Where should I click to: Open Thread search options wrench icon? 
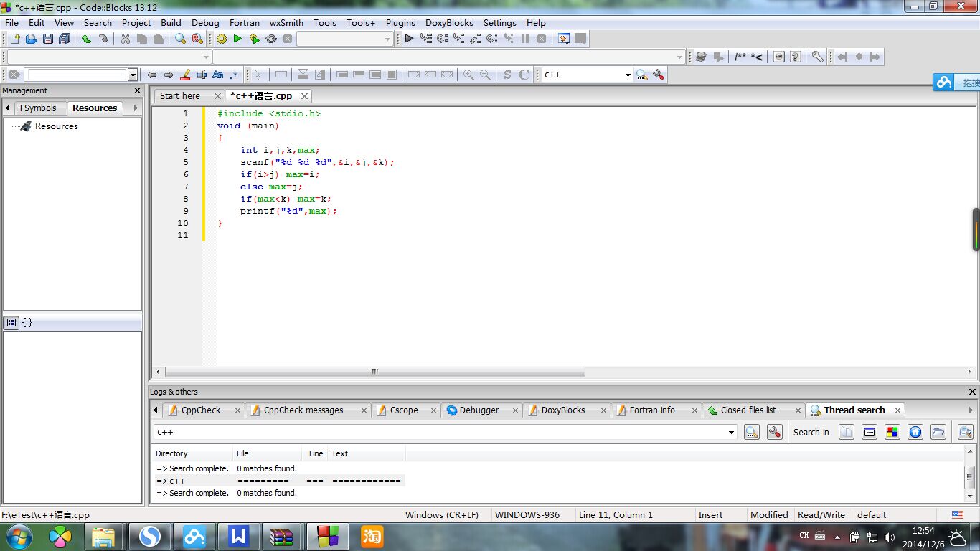(x=774, y=432)
